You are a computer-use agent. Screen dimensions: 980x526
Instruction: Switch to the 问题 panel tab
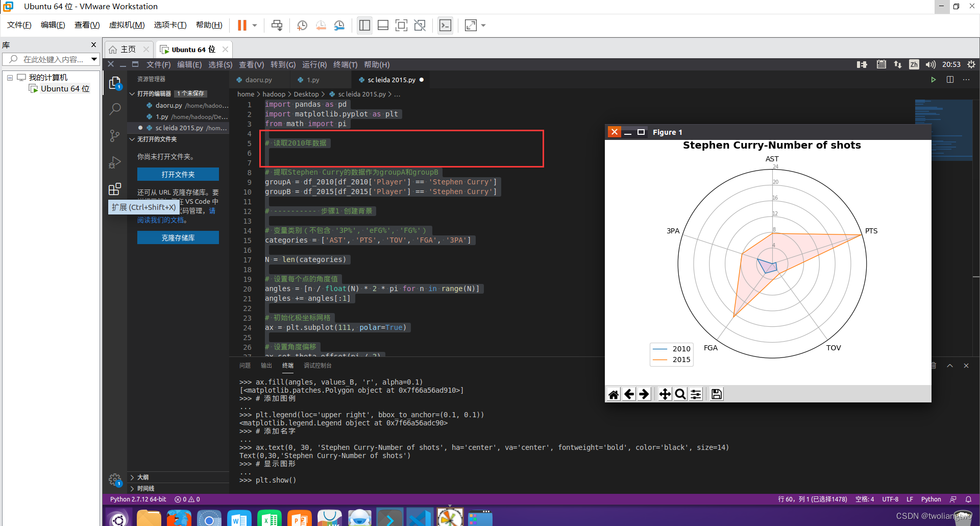click(x=245, y=366)
